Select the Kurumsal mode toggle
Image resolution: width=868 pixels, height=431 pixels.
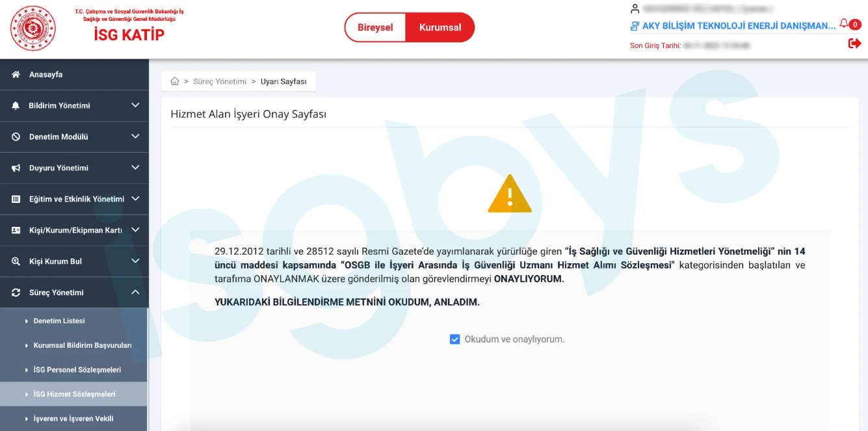[440, 27]
